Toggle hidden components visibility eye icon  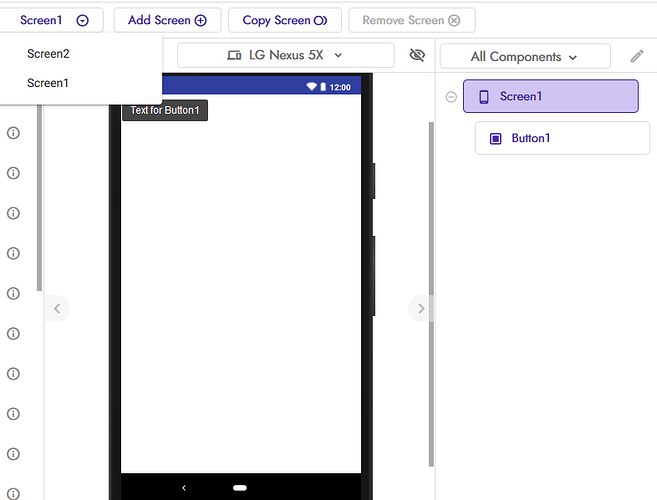click(x=417, y=55)
